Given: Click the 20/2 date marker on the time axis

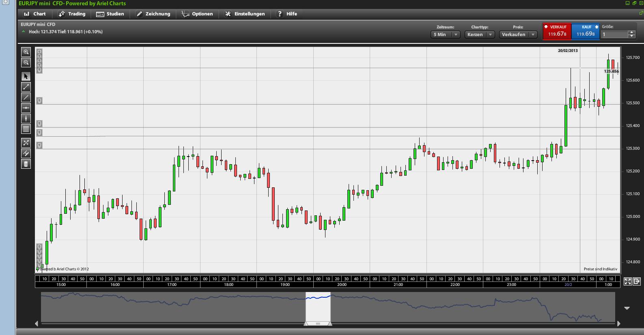Looking at the screenshot, I should [568, 285].
